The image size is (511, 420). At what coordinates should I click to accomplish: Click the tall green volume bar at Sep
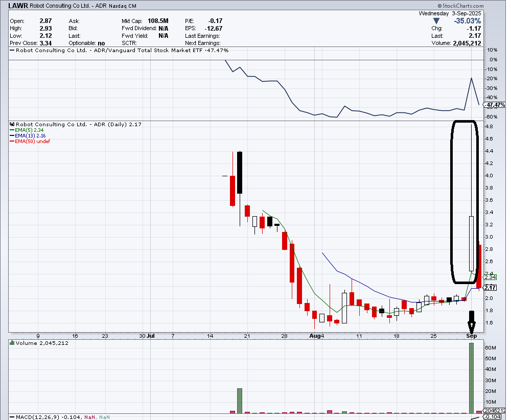coord(471,378)
